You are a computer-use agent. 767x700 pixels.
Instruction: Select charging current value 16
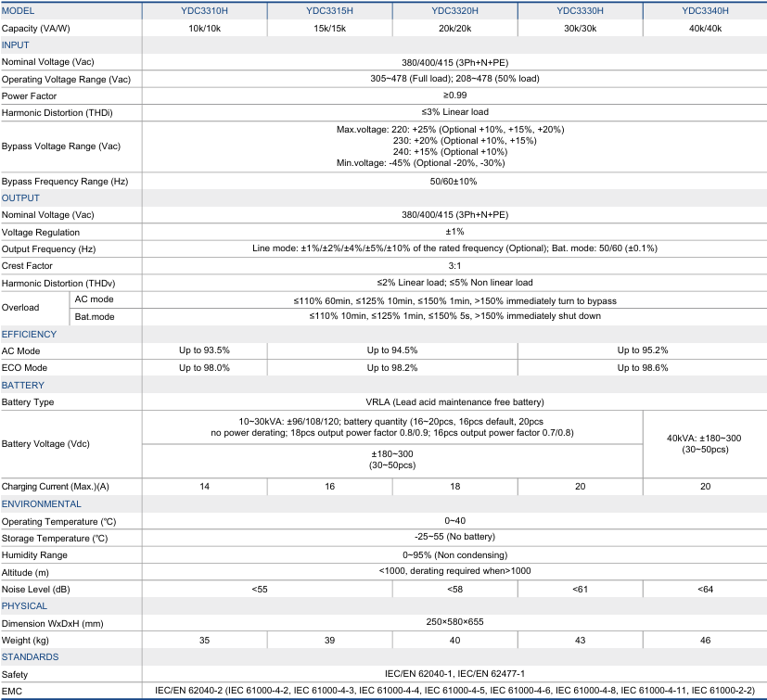[329, 486]
